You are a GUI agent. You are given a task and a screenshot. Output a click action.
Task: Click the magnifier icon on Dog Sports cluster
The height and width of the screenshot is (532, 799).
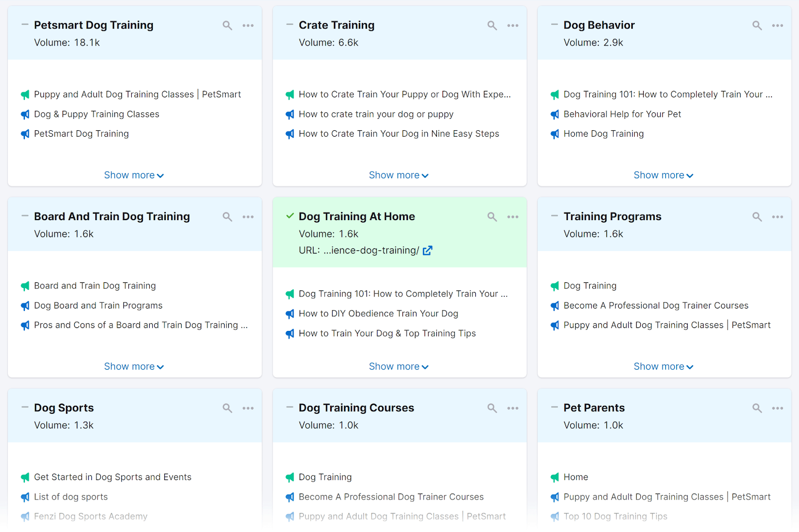pyautogui.click(x=227, y=408)
